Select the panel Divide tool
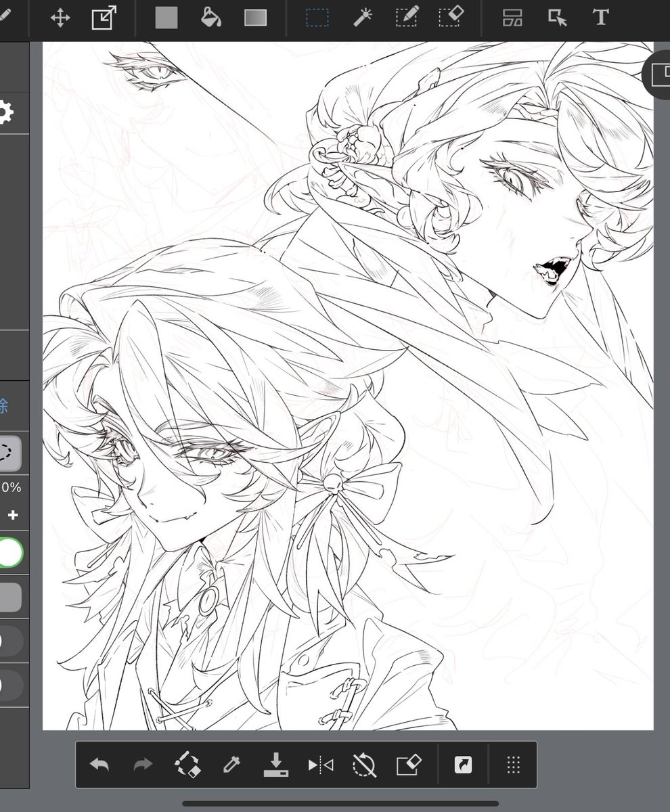 click(513, 18)
